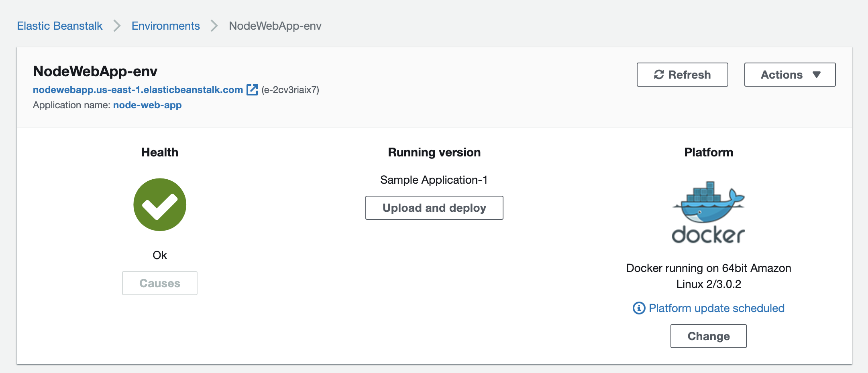The height and width of the screenshot is (373, 868).
Task: Open the node-web-app application link
Action: point(147,105)
